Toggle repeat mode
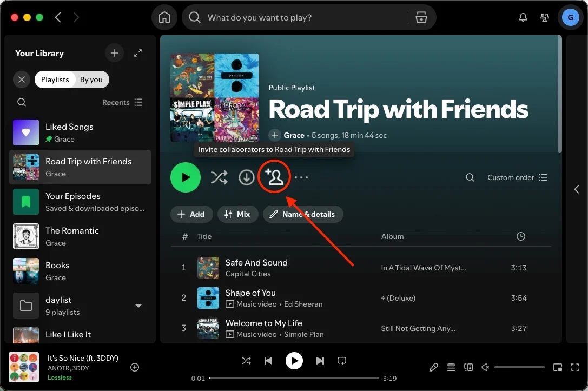Viewport: 588px width, 391px height. click(342, 361)
